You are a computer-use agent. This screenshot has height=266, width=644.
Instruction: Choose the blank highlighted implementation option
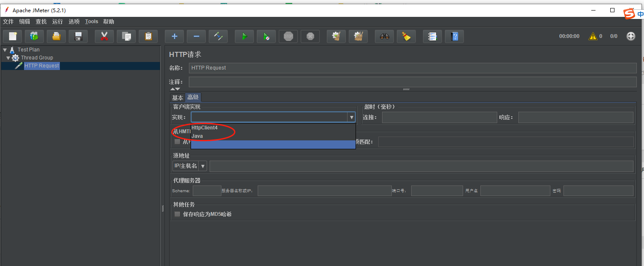click(273, 145)
